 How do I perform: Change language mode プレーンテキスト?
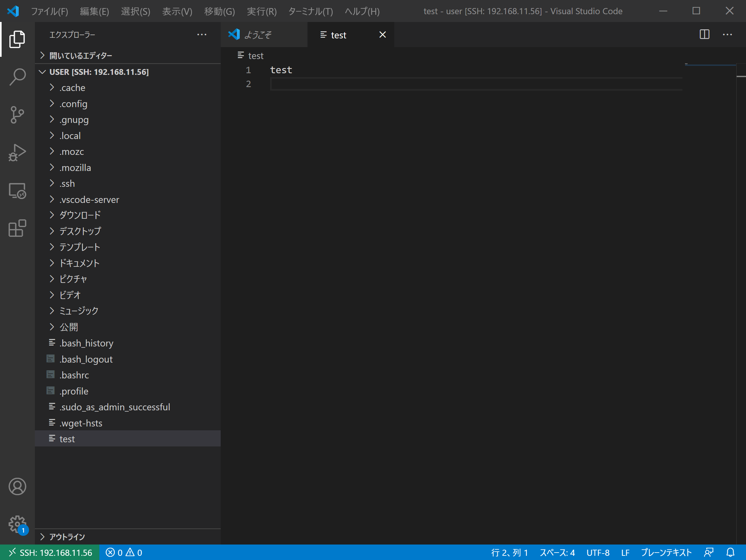[x=666, y=553]
